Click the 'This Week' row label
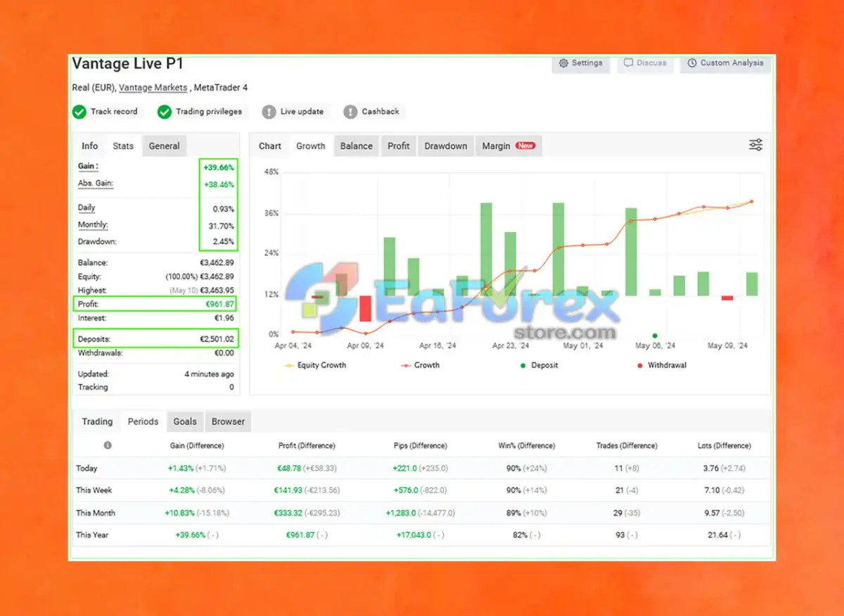The image size is (844, 616). [x=94, y=490]
